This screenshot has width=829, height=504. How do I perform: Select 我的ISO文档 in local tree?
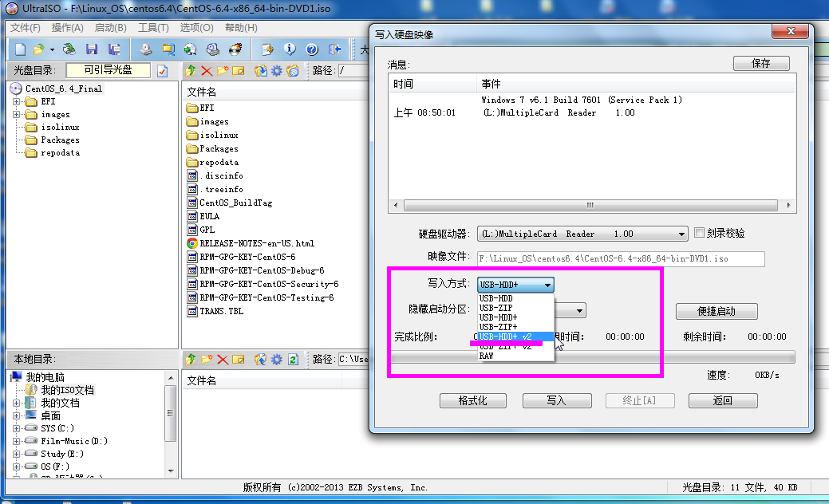coord(67,390)
